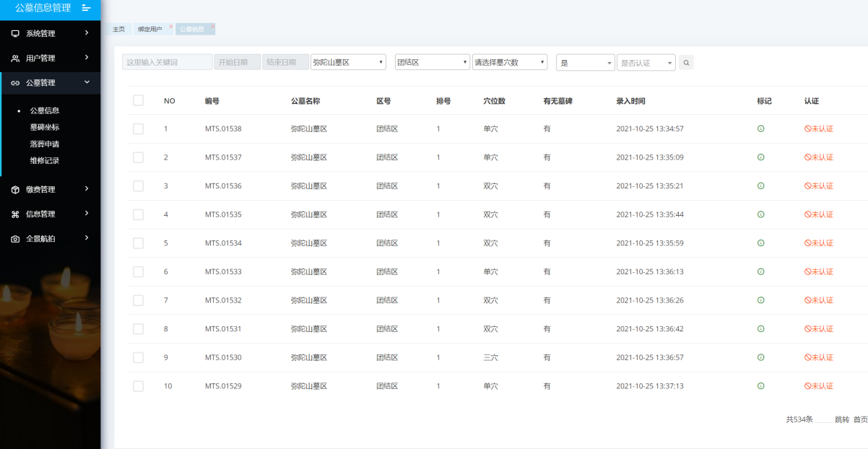Expand the 全景航拍 menu
Screen dimensions: 868x449
tap(87, 237)
